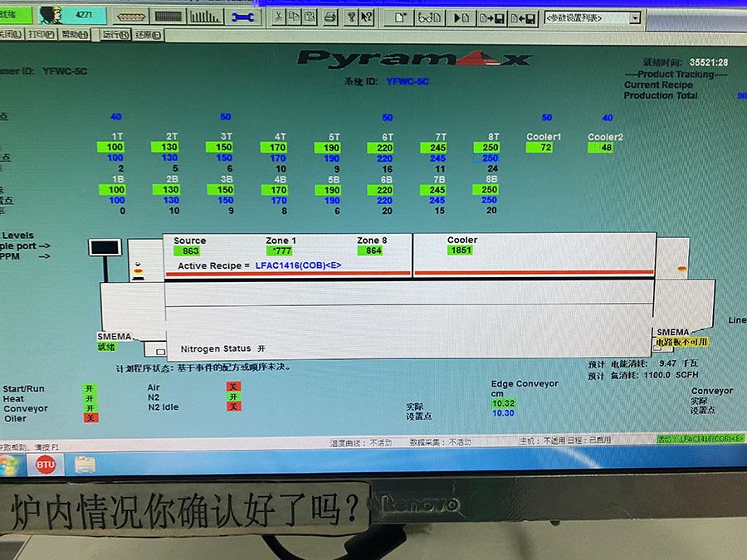Toggle the Oiler status indicator
Viewport: 747px width, 560px height.
coord(90,418)
